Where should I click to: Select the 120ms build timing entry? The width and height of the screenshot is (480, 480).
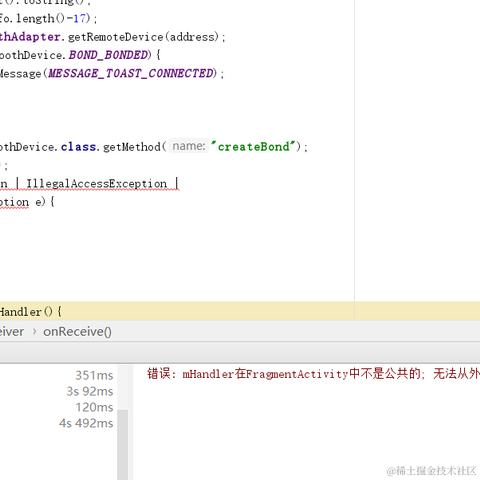coord(94,407)
